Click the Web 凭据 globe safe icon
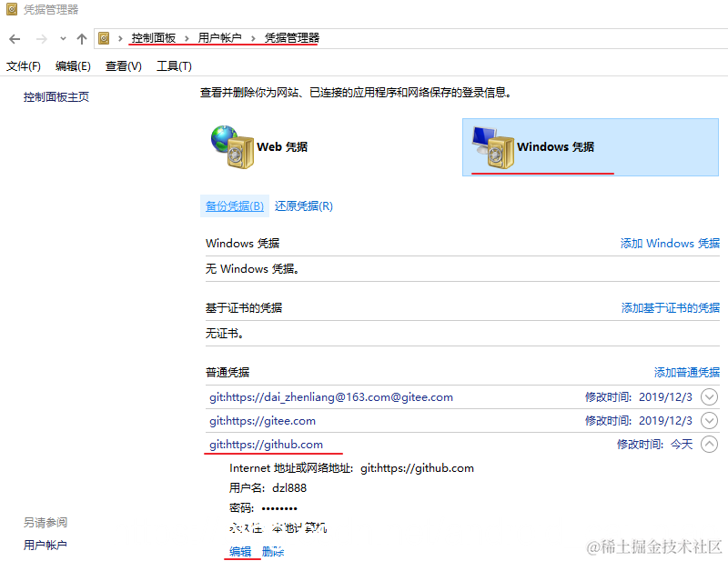 pos(232,146)
